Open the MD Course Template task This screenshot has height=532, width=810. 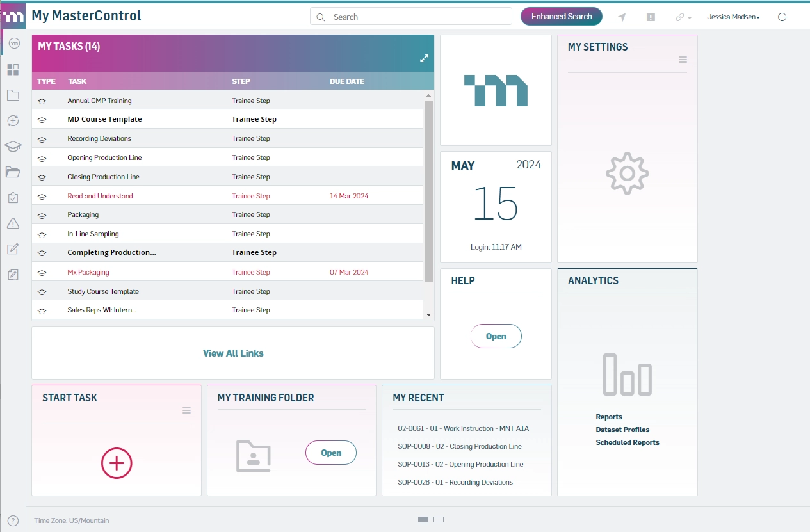click(104, 119)
